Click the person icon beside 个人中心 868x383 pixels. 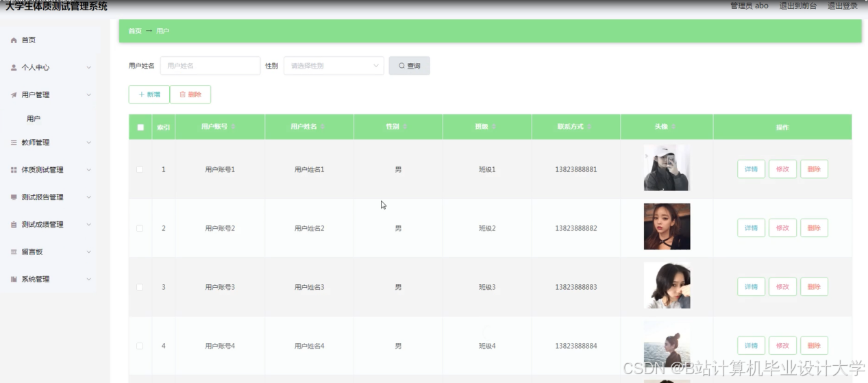click(14, 68)
